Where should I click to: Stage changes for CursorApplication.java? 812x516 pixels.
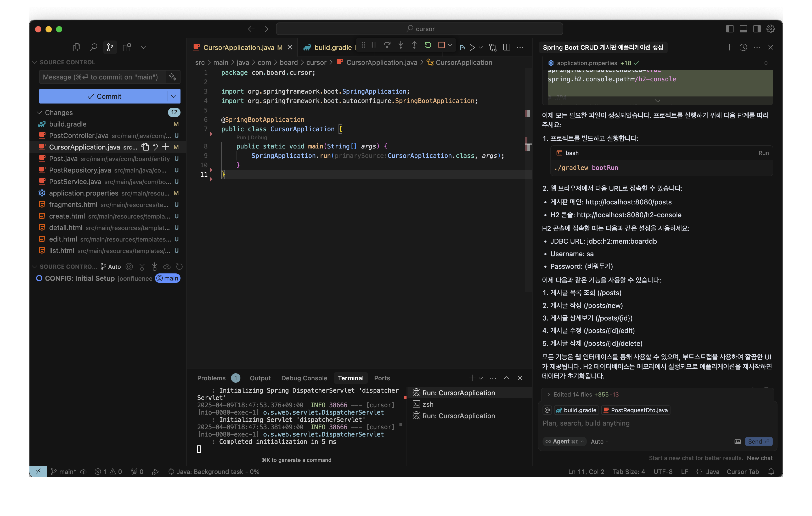(x=165, y=147)
